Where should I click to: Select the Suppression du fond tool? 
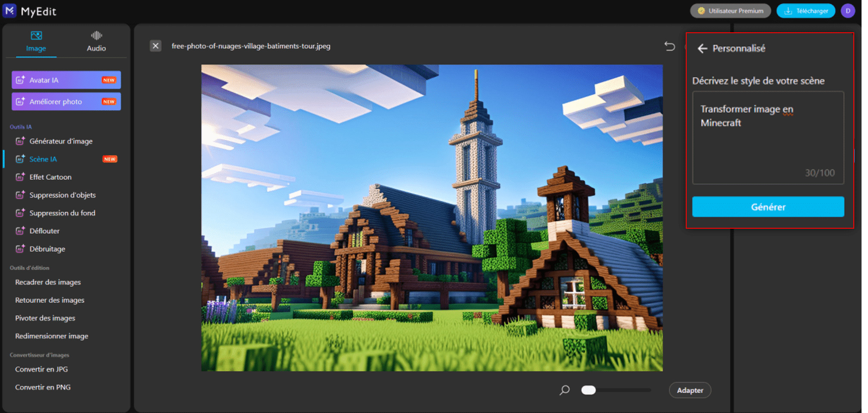coord(62,213)
